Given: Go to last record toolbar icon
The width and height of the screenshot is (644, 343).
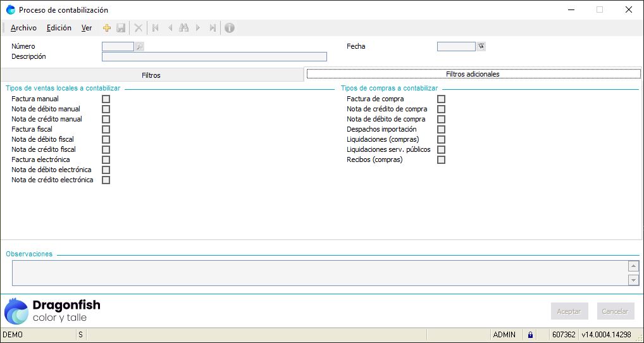Looking at the screenshot, I should click(x=213, y=28).
